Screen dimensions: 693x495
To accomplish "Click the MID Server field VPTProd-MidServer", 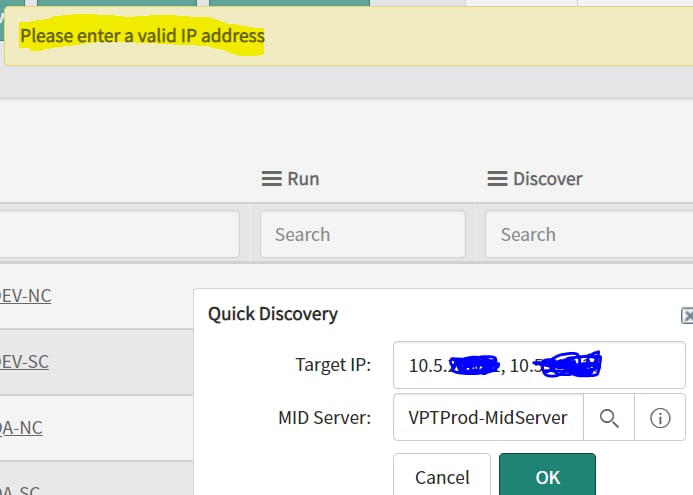I will 488,418.
